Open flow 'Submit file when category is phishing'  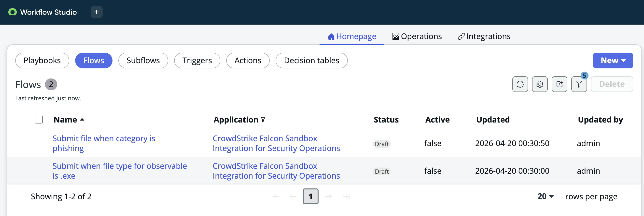click(104, 143)
